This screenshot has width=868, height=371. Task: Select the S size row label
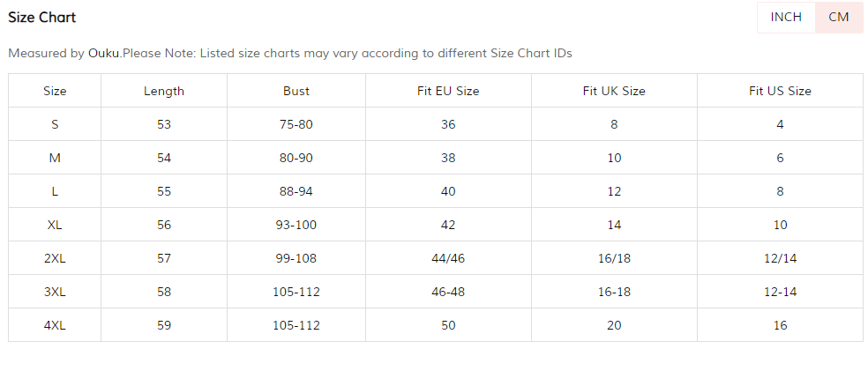(55, 124)
